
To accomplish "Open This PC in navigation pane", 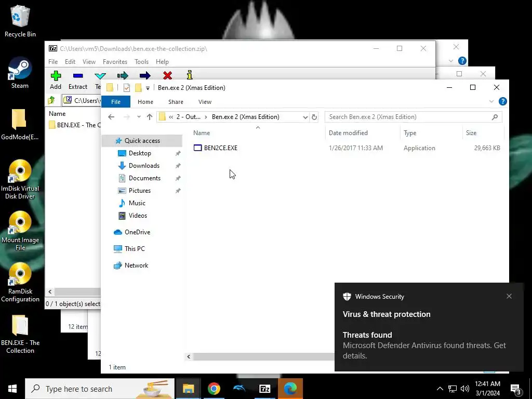I will pos(135,249).
